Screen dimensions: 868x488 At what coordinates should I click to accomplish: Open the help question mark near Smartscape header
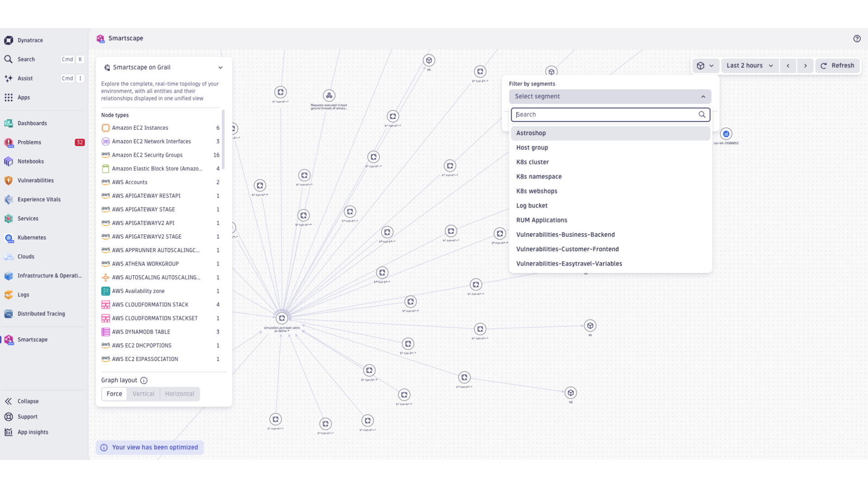point(857,38)
